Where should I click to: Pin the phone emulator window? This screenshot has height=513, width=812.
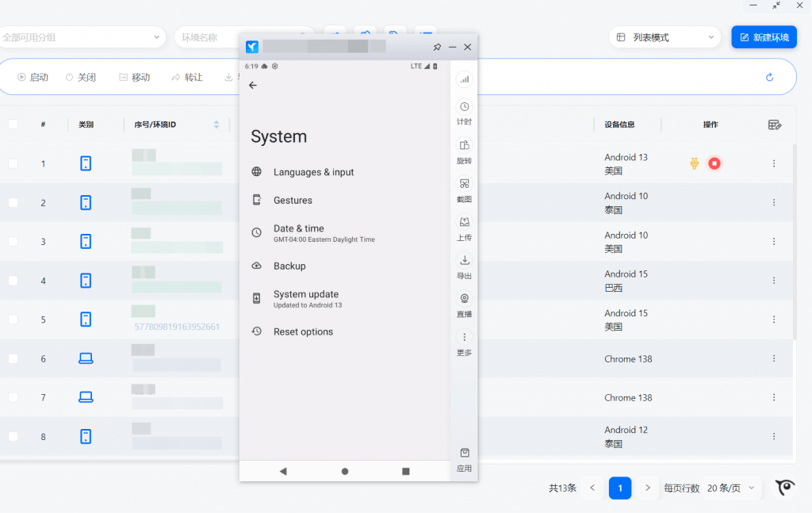pos(437,48)
